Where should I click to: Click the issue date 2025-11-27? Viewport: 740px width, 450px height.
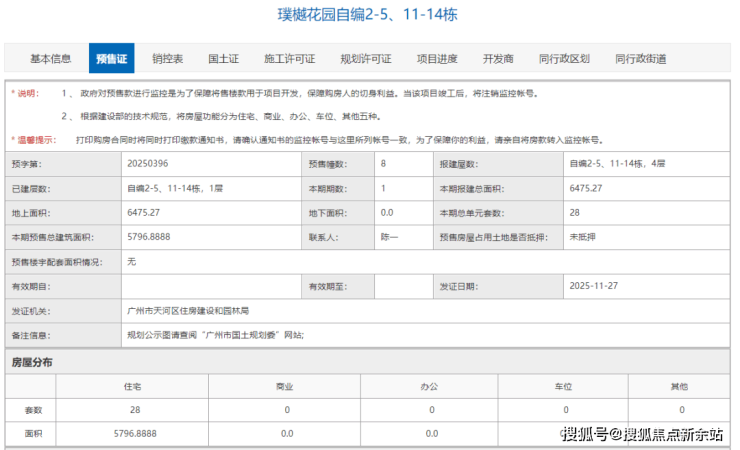(x=594, y=286)
